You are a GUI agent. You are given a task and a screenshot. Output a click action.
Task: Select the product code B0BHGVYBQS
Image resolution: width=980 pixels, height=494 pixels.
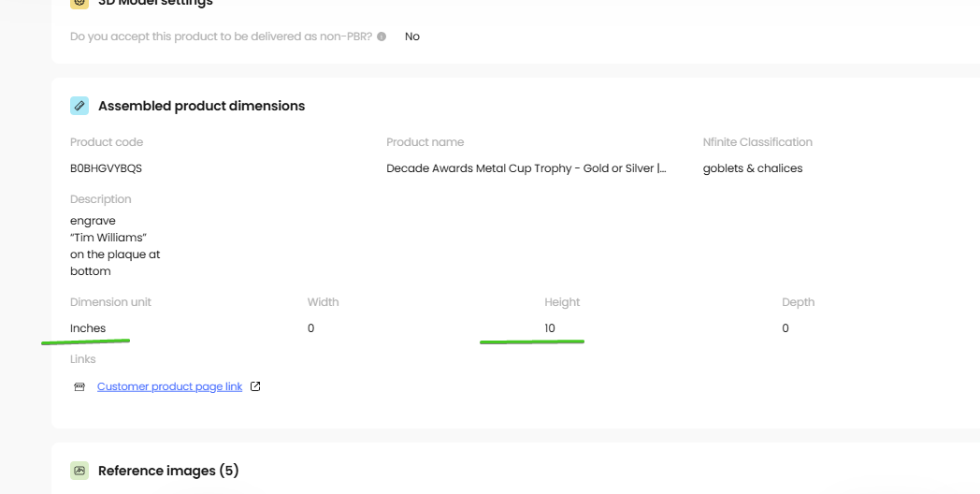click(x=107, y=168)
